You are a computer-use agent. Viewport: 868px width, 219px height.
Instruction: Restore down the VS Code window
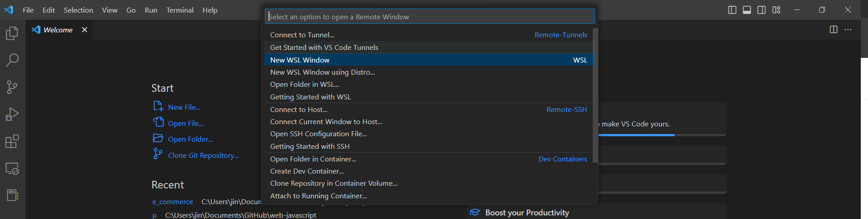(x=822, y=10)
